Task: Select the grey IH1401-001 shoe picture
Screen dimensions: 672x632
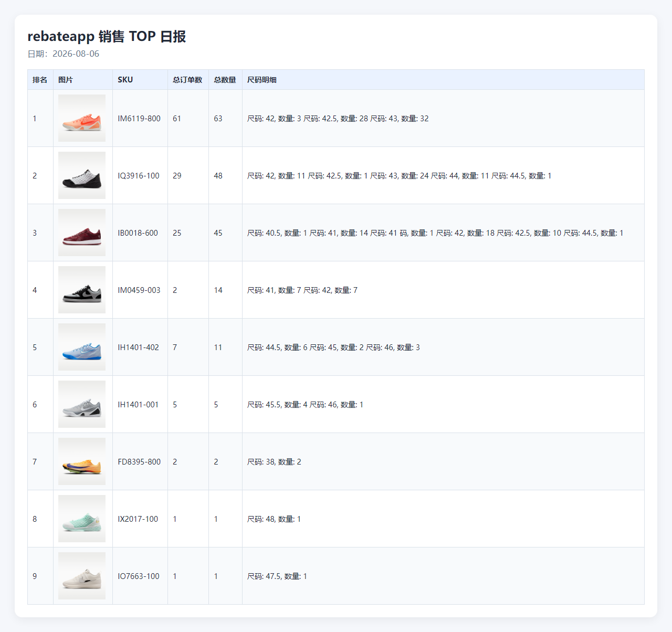Action: (x=82, y=404)
